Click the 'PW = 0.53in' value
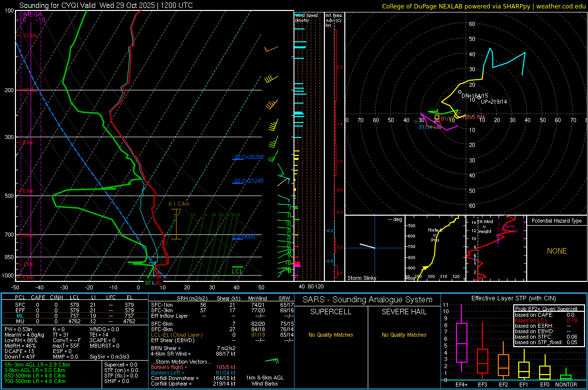Viewport: 588px width, 390px height. (x=18, y=330)
